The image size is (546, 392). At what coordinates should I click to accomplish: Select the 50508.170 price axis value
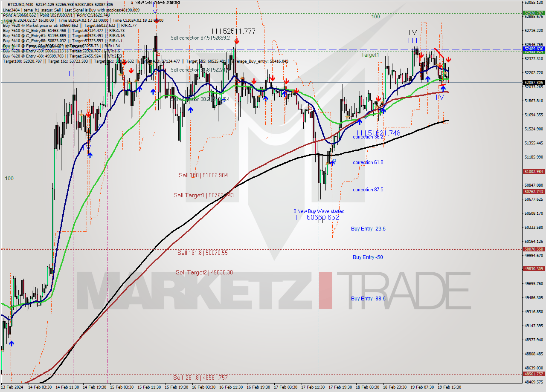click(534, 213)
